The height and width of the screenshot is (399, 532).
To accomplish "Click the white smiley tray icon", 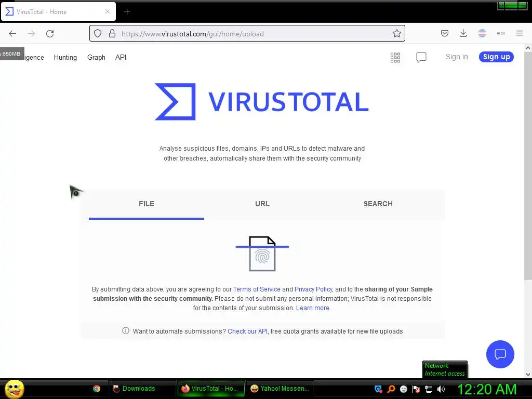I will click(403, 389).
